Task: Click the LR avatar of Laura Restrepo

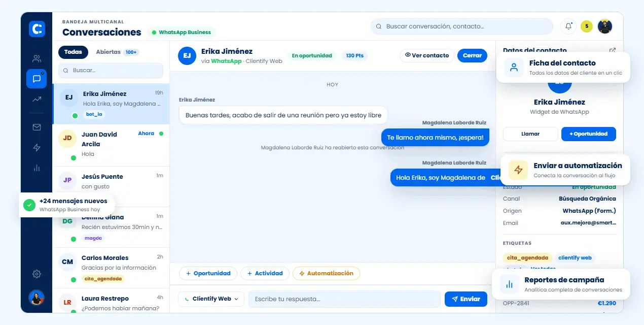Action: [x=67, y=303]
